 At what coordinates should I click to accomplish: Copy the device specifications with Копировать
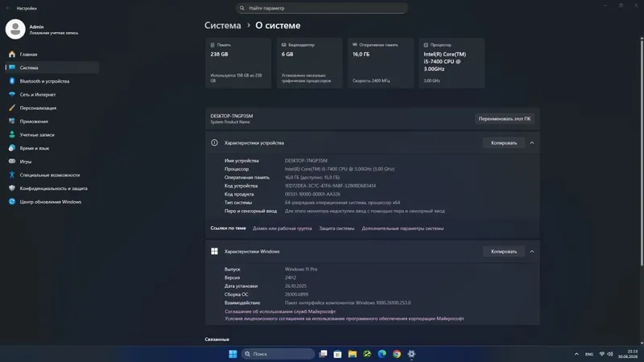[504, 143]
